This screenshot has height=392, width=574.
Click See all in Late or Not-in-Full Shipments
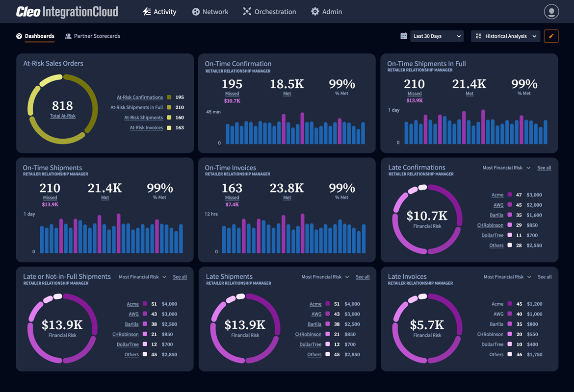pos(180,277)
